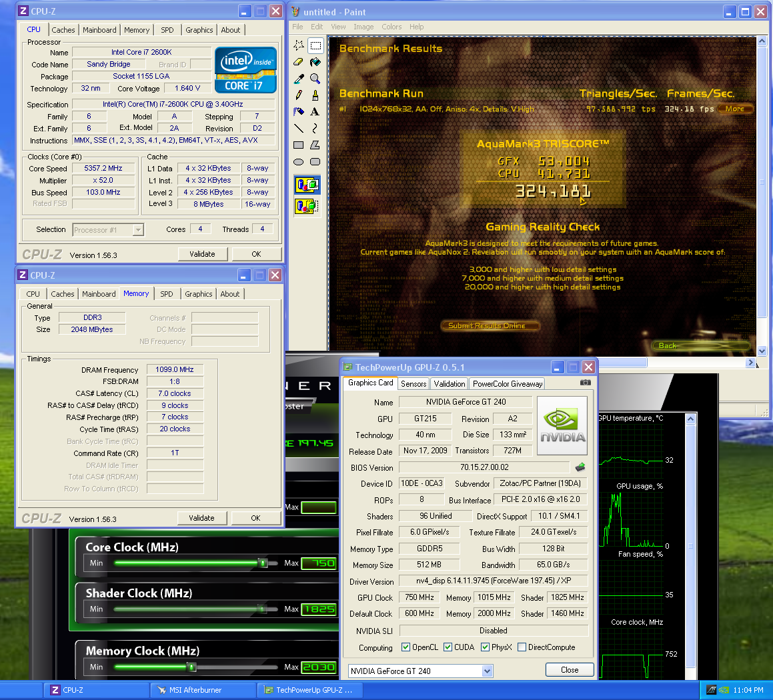
Task: Choose opaque selection mode option in Paint
Action: (x=307, y=185)
